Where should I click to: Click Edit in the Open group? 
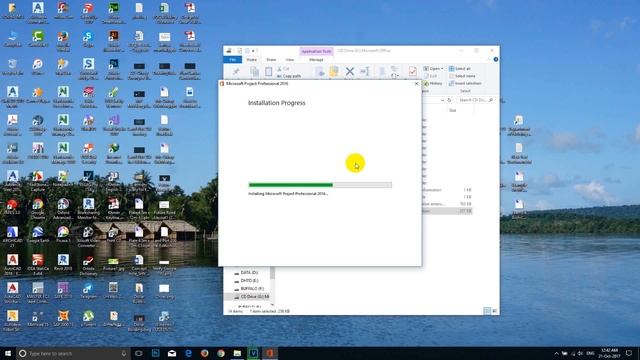pyautogui.click(x=431, y=76)
